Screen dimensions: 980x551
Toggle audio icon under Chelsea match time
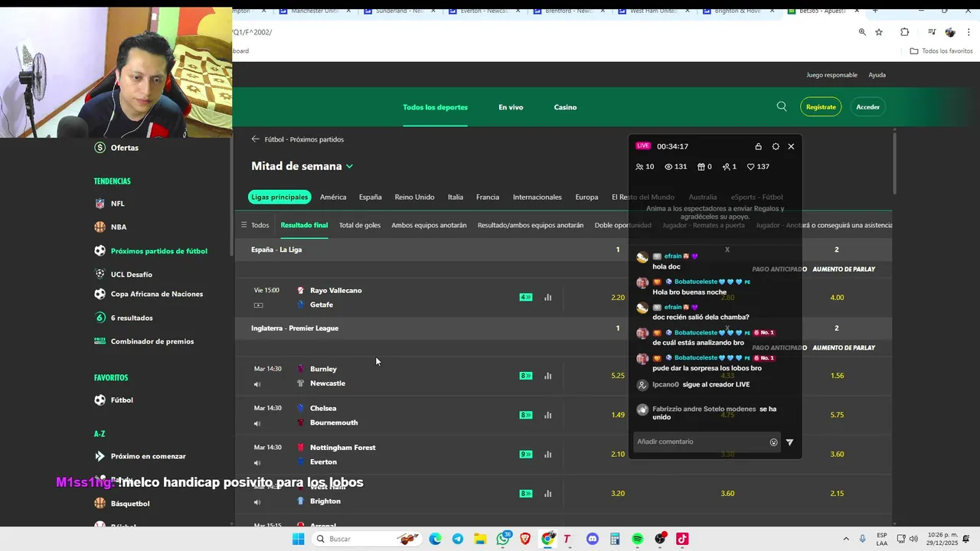click(x=257, y=423)
